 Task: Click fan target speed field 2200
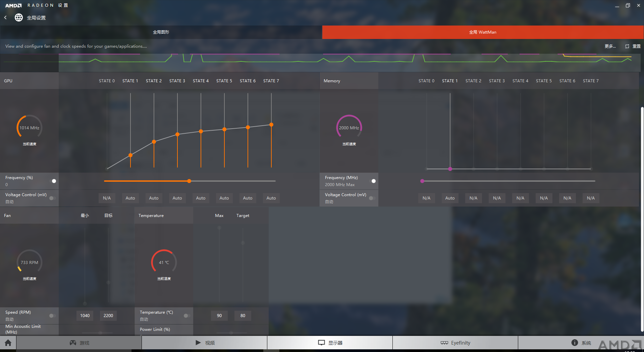click(x=108, y=316)
